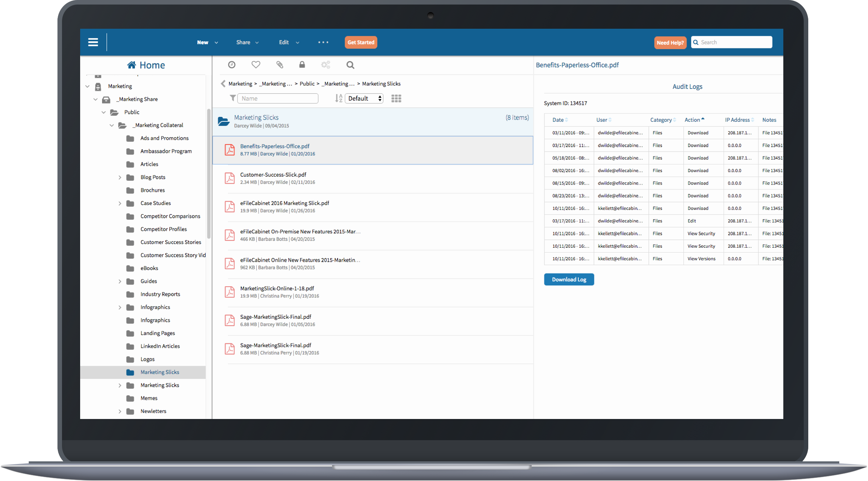
Task: Click the sort A-Z icon
Action: point(339,98)
